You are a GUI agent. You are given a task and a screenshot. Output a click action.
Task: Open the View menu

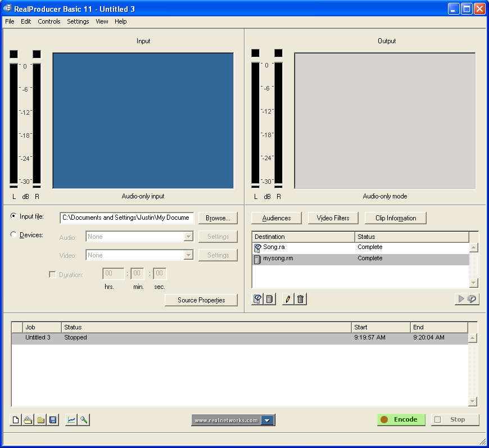coord(102,21)
